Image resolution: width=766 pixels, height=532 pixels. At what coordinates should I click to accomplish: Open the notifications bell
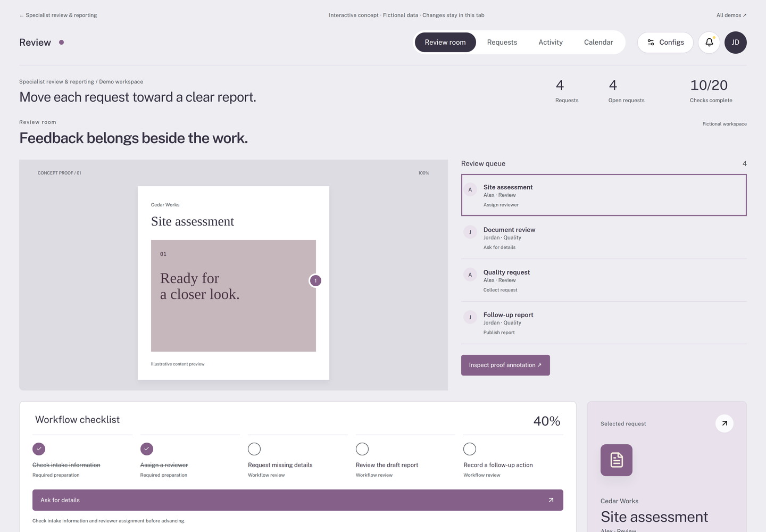(709, 43)
